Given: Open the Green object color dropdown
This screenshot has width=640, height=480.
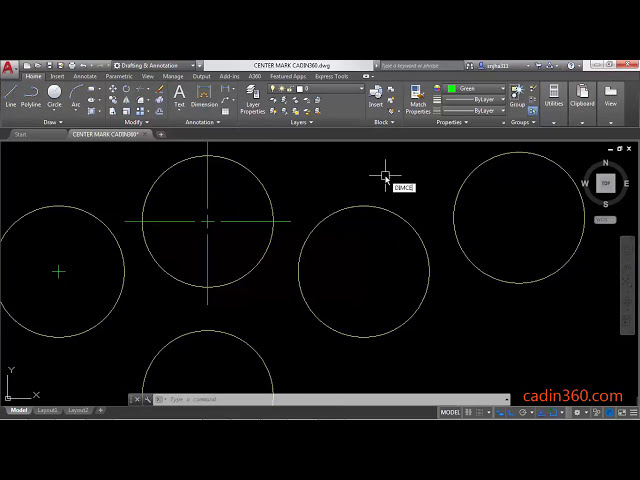Looking at the screenshot, I should [x=475, y=88].
